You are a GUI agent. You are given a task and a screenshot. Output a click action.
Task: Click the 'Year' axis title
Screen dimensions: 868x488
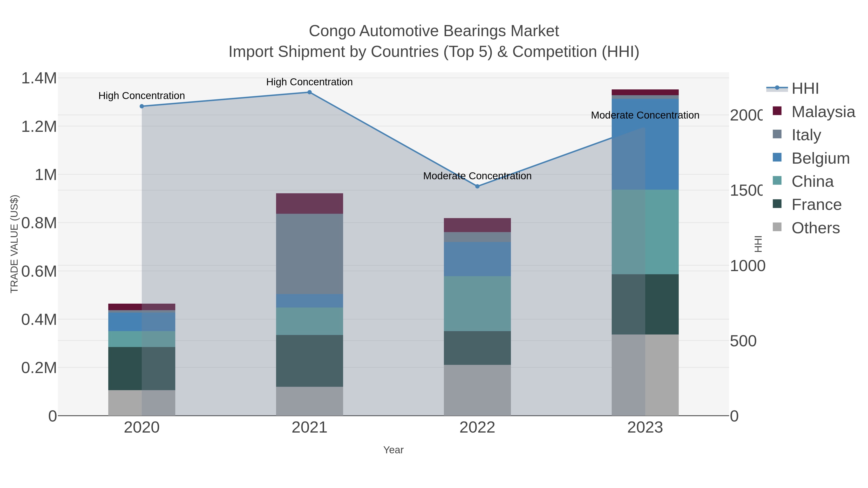pos(393,450)
